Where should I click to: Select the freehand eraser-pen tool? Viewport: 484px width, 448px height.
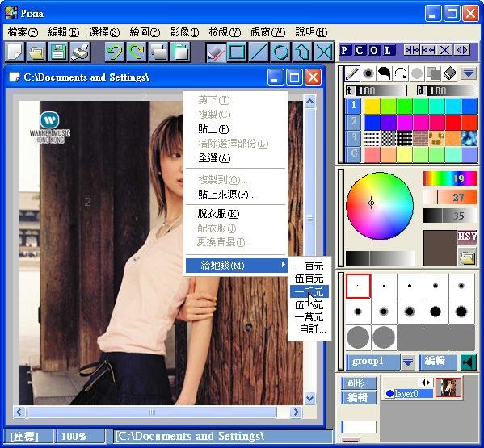click(x=216, y=52)
